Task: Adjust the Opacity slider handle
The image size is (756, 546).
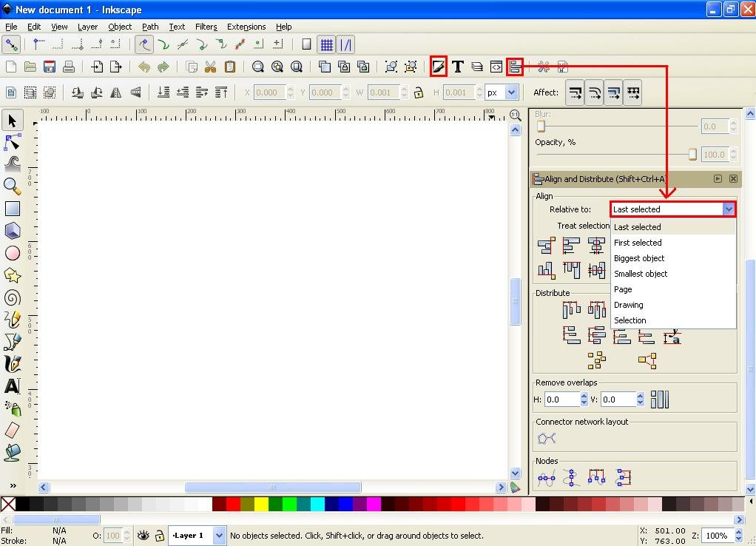Action: point(692,155)
